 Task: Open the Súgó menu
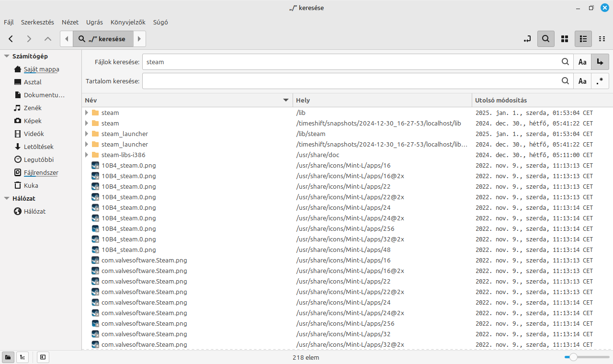pos(160,22)
